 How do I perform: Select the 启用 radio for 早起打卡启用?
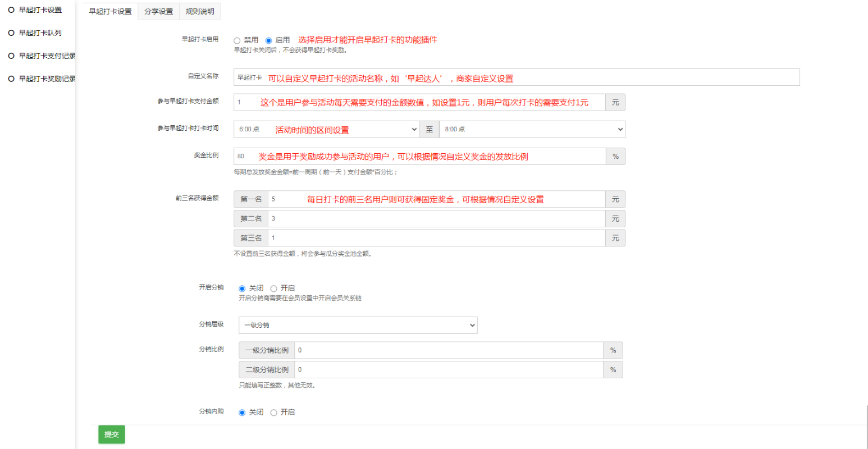[x=268, y=40]
